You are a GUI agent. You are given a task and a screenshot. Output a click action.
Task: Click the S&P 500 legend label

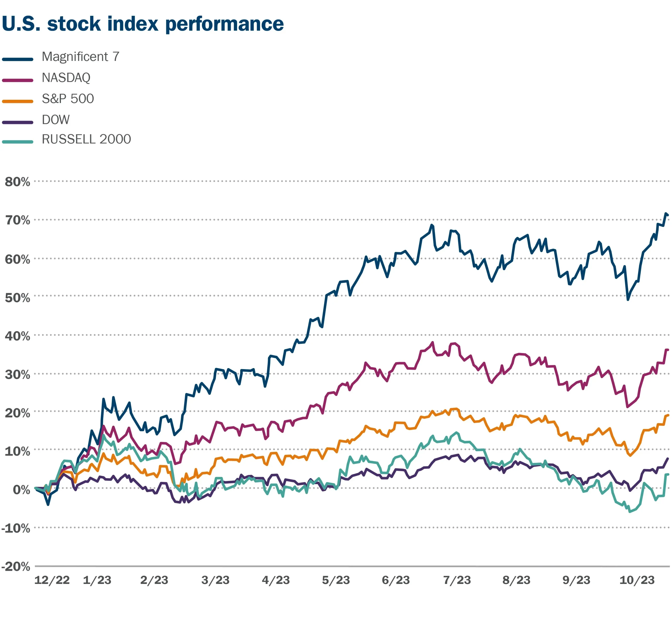point(68,99)
